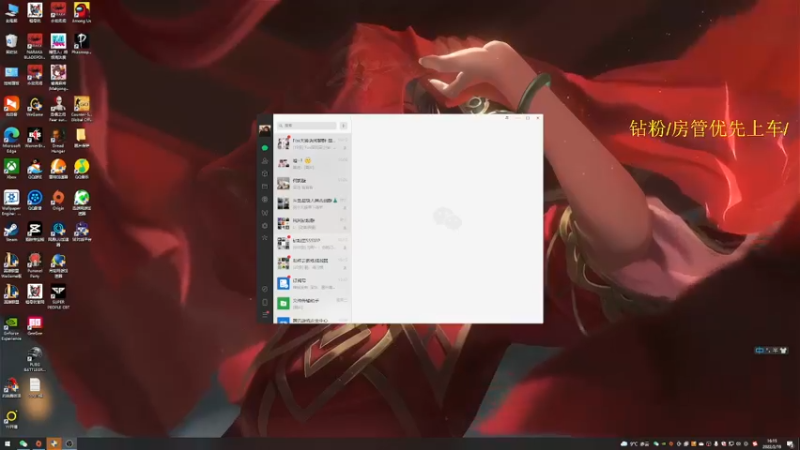This screenshot has width=800, height=450.
Task: Open the Pummel Party desktop shortcut
Action: 35,265
